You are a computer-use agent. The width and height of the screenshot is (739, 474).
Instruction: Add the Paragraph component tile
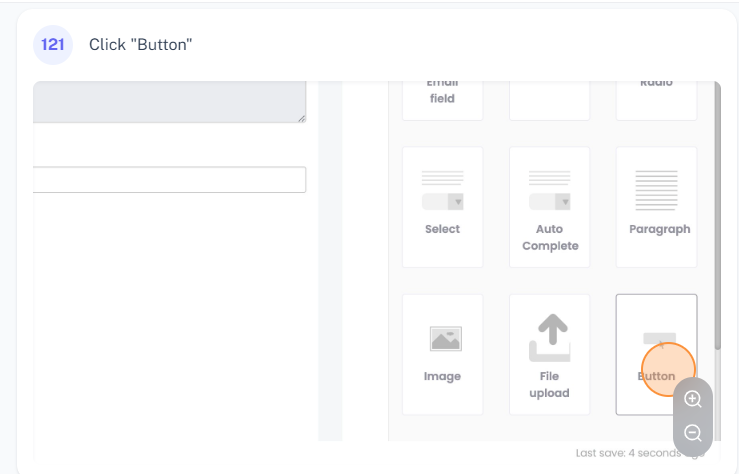657,207
